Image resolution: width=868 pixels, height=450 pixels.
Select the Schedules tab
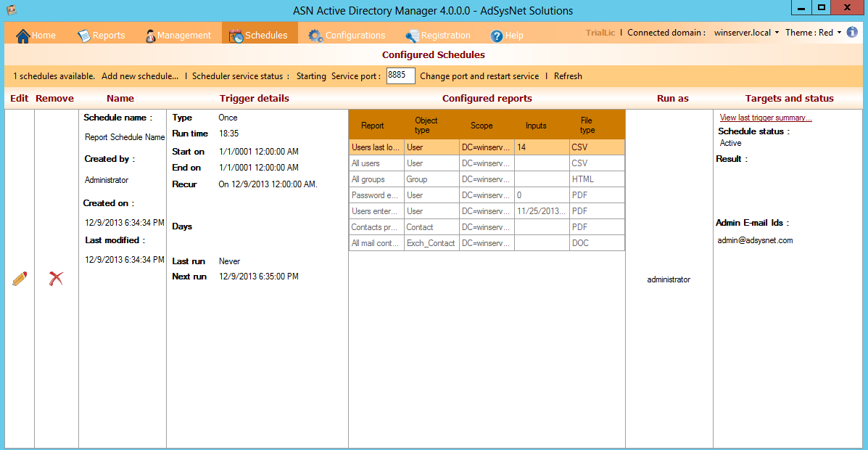click(260, 34)
